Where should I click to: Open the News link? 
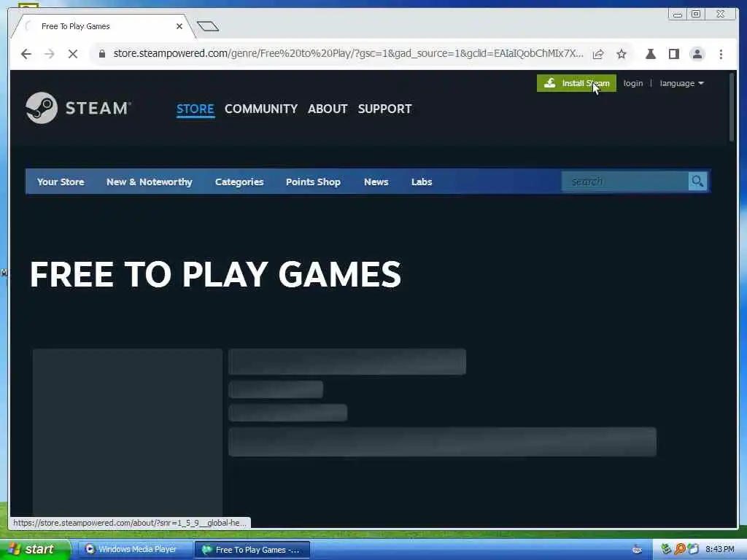pos(376,182)
